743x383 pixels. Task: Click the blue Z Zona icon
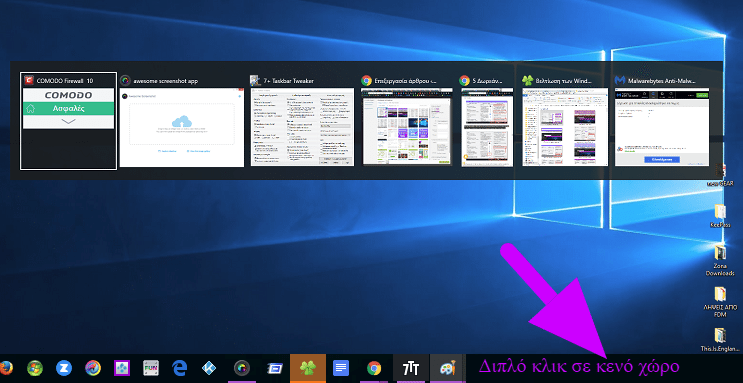click(x=63, y=368)
